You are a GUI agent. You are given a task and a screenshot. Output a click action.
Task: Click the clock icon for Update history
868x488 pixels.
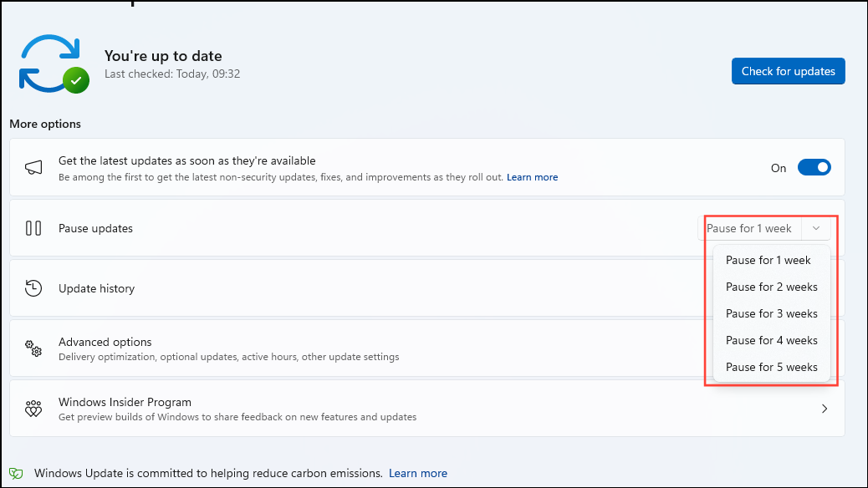pos(33,287)
